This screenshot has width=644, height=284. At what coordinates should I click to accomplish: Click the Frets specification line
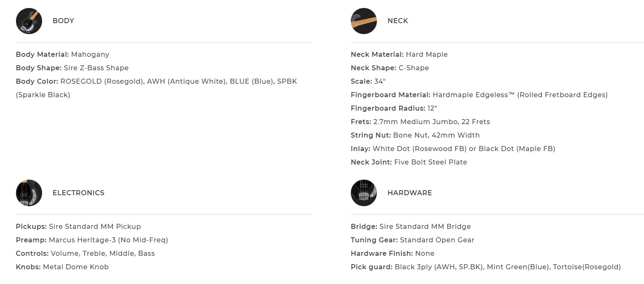[420, 122]
